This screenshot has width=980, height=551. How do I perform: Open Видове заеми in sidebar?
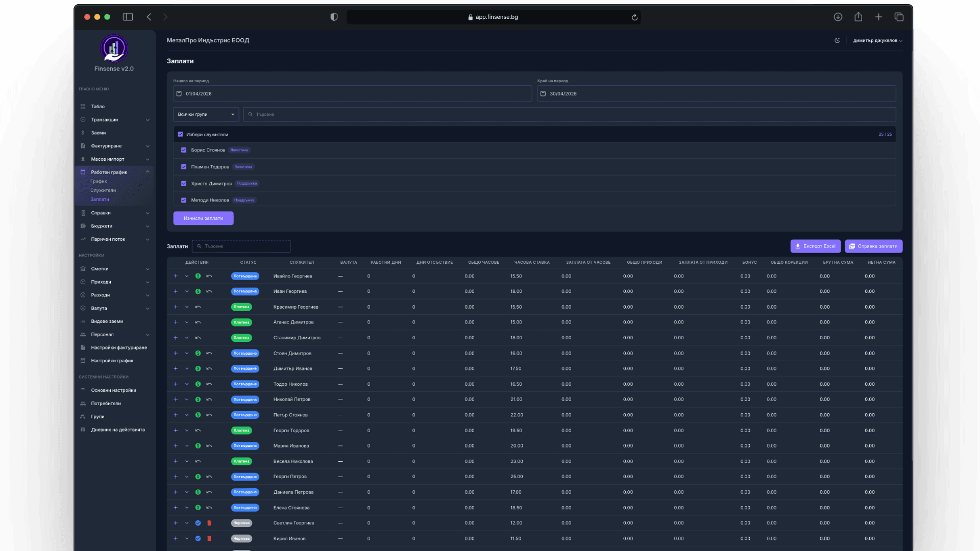[107, 321]
